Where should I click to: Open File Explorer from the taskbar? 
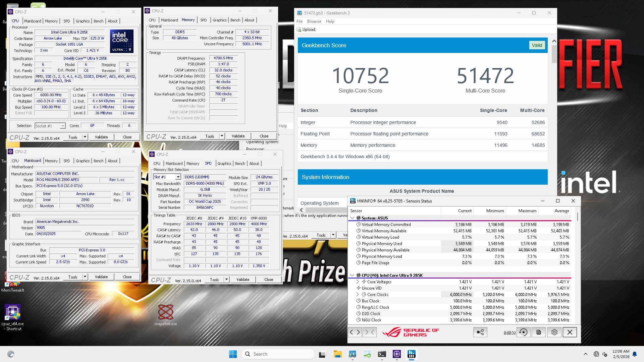337,354
